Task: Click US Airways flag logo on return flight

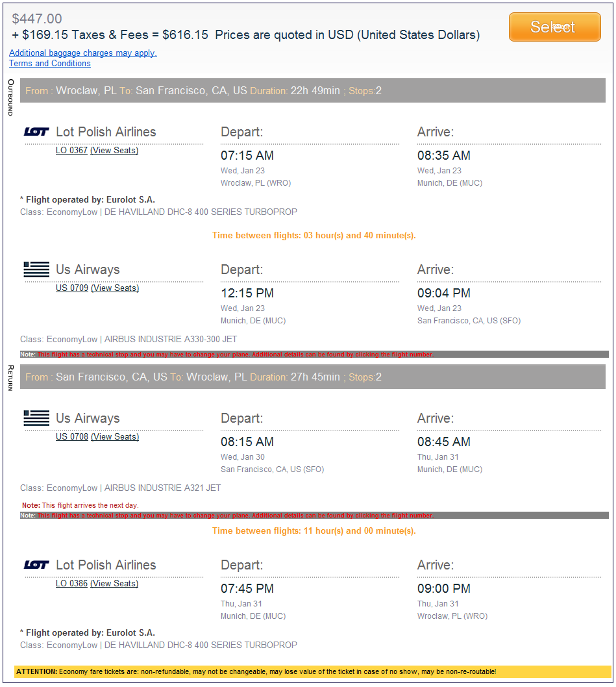Action: (x=36, y=418)
